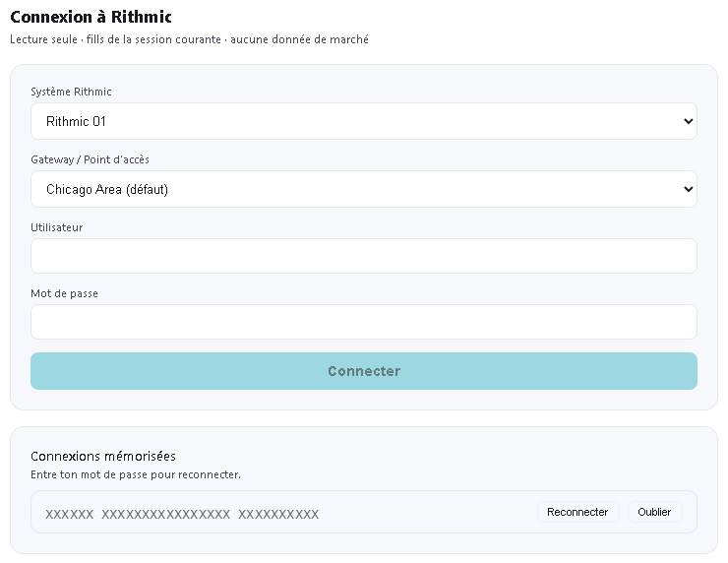Click the Connexions mémorisées section title
The width and height of the screenshot is (728, 563).
coord(103,456)
